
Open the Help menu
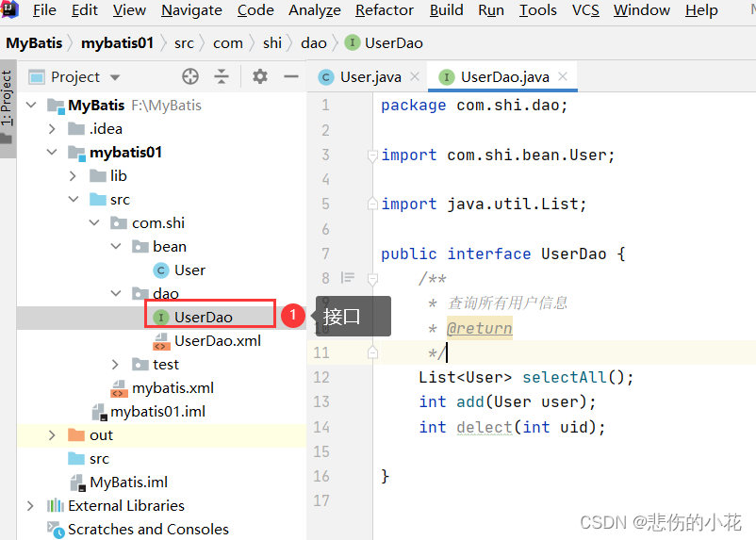(x=701, y=10)
